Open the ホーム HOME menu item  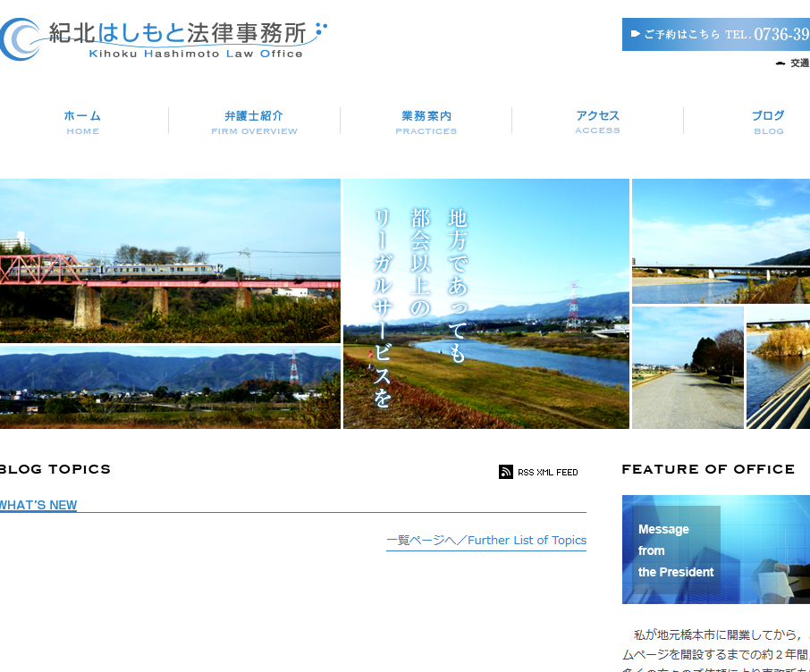point(82,122)
